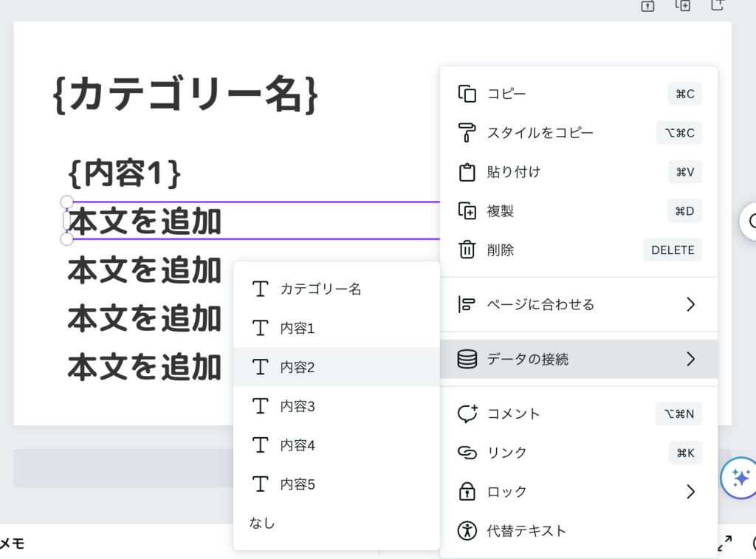This screenshot has height=559, width=756.
Task: Choose なし to remove data connection
Action: coord(262,524)
